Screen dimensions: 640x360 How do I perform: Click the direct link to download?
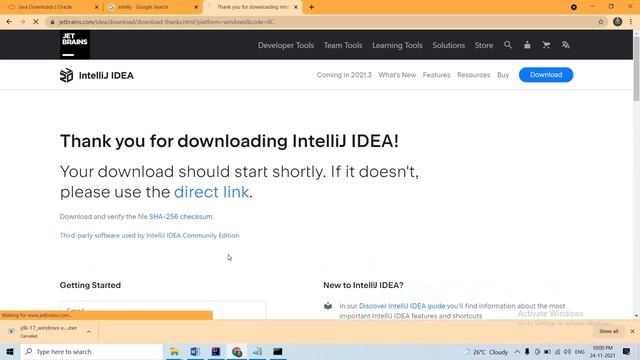[211, 192]
